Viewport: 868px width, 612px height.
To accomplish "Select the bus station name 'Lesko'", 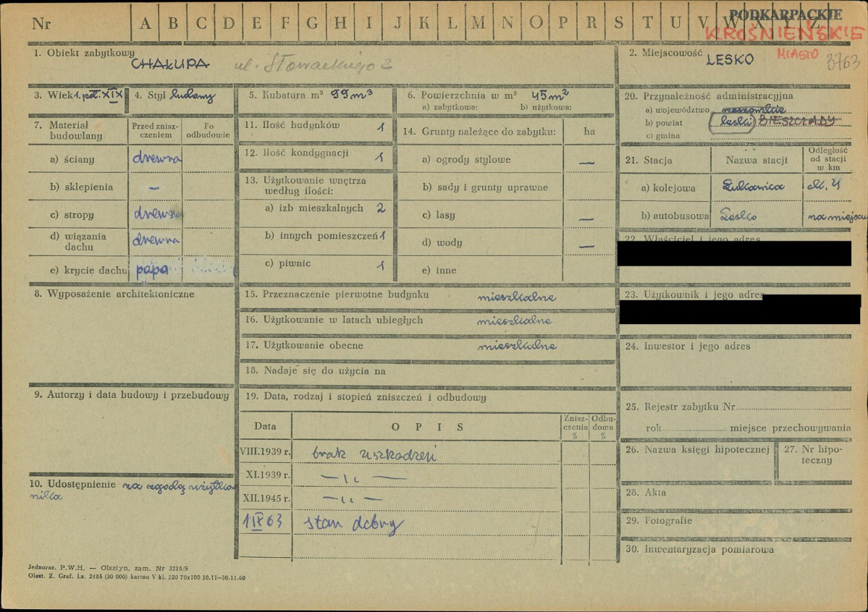I will click(x=738, y=216).
